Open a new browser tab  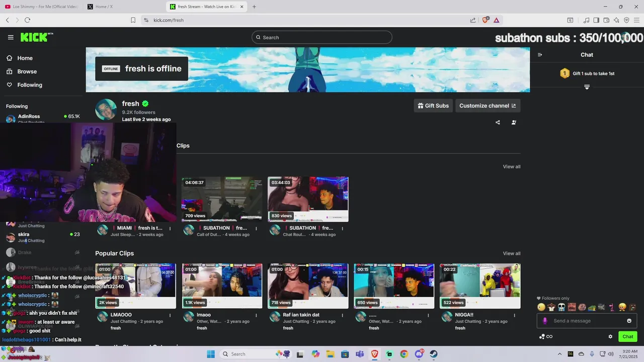click(x=254, y=7)
